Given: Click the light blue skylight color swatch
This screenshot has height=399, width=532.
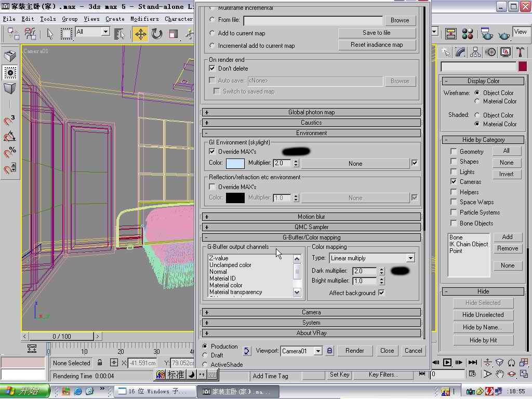Looking at the screenshot, I should point(235,163).
